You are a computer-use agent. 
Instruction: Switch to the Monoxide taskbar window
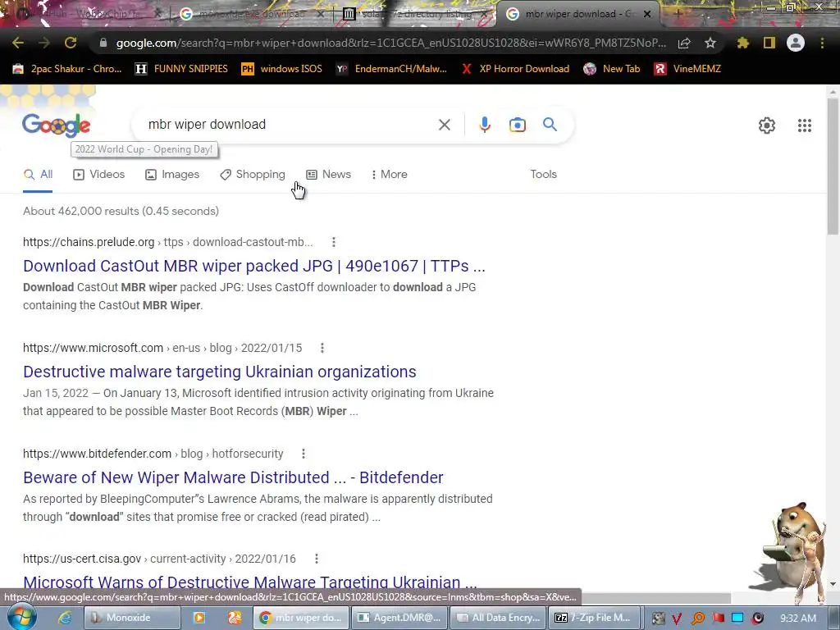[132, 618]
